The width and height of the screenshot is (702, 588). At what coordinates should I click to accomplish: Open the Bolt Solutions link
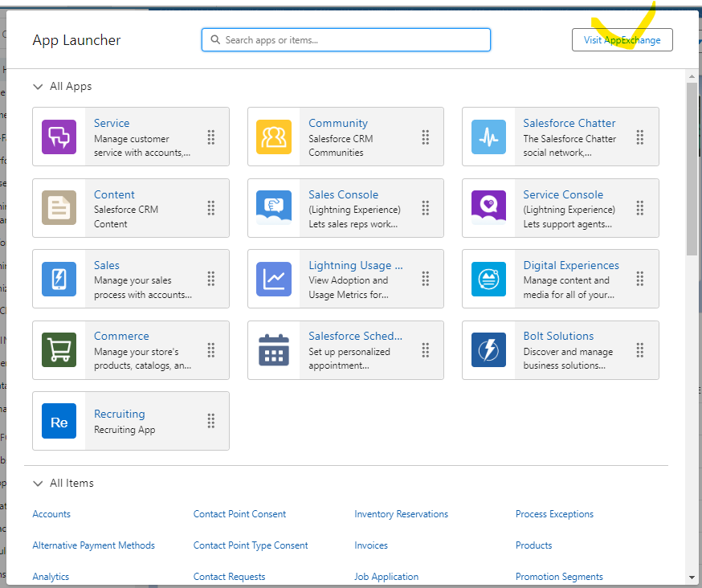(x=558, y=337)
